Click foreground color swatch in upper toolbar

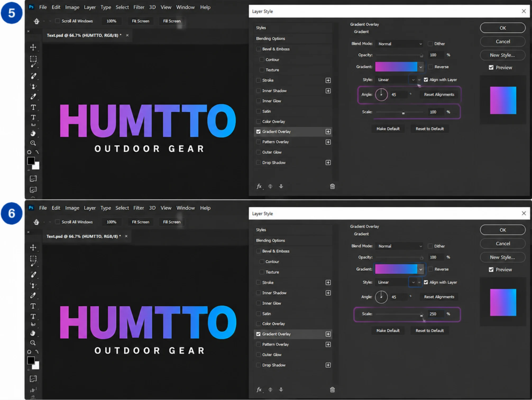[31, 161]
